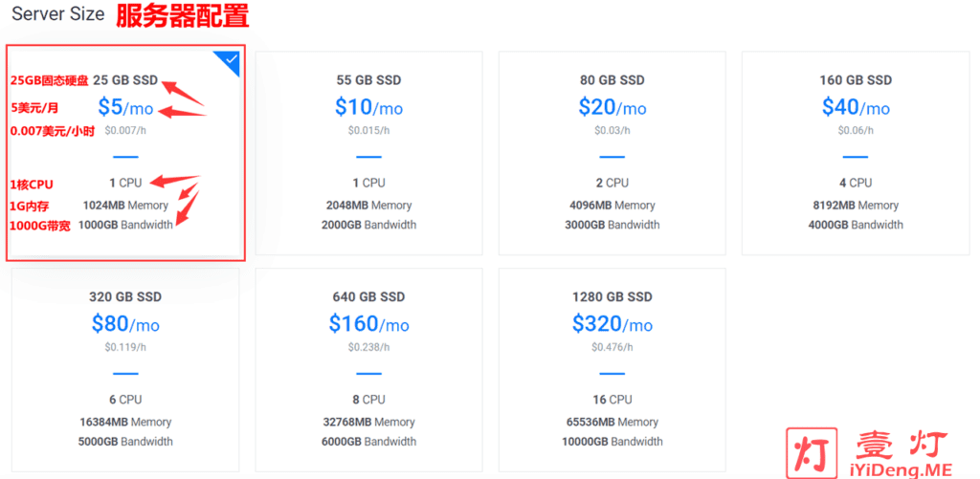Click the blue checkmark on selected plan

click(232, 60)
